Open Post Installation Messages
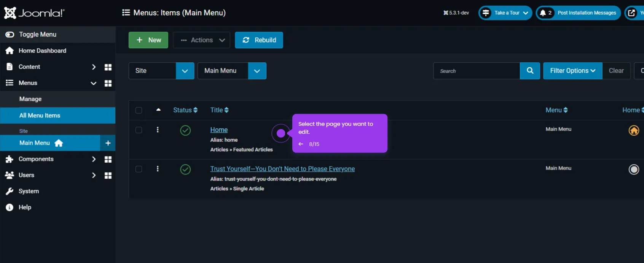 pyautogui.click(x=578, y=13)
